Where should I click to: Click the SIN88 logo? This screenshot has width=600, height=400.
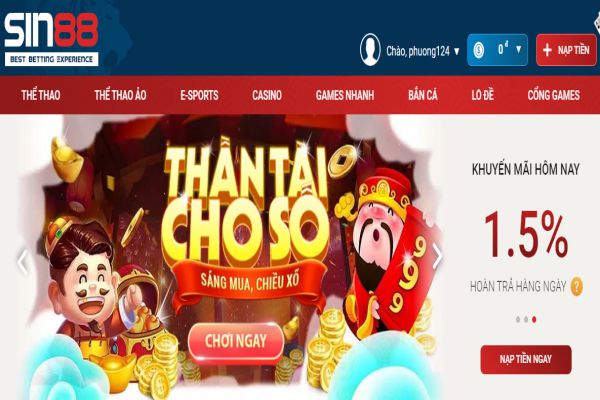[51, 39]
